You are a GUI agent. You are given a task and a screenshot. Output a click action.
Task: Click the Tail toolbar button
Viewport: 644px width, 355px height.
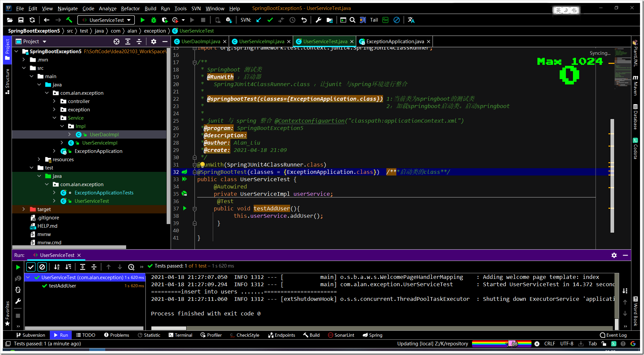click(x=374, y=20)
